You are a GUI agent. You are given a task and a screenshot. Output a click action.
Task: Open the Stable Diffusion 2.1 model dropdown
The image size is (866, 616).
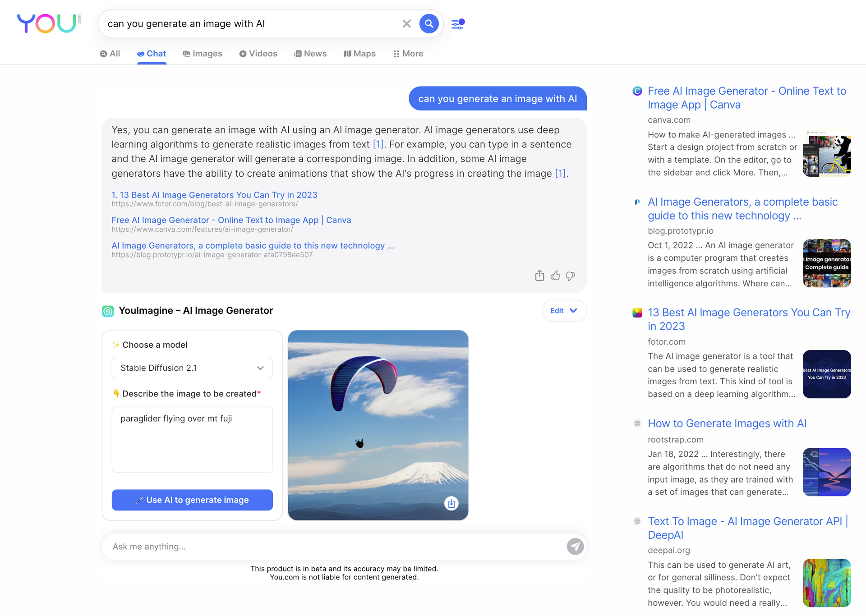(x=192, y=368)
